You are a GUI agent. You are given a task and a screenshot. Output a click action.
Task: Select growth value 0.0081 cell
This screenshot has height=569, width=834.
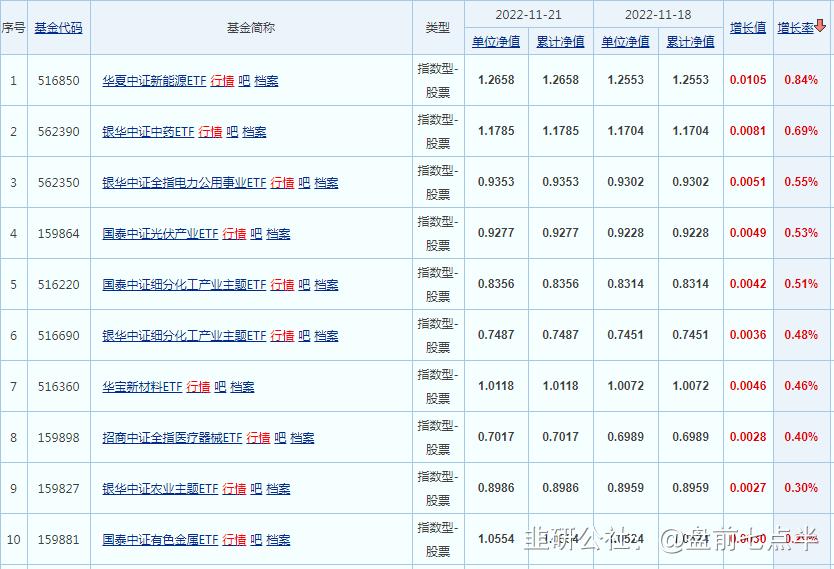tap(748, 131)
